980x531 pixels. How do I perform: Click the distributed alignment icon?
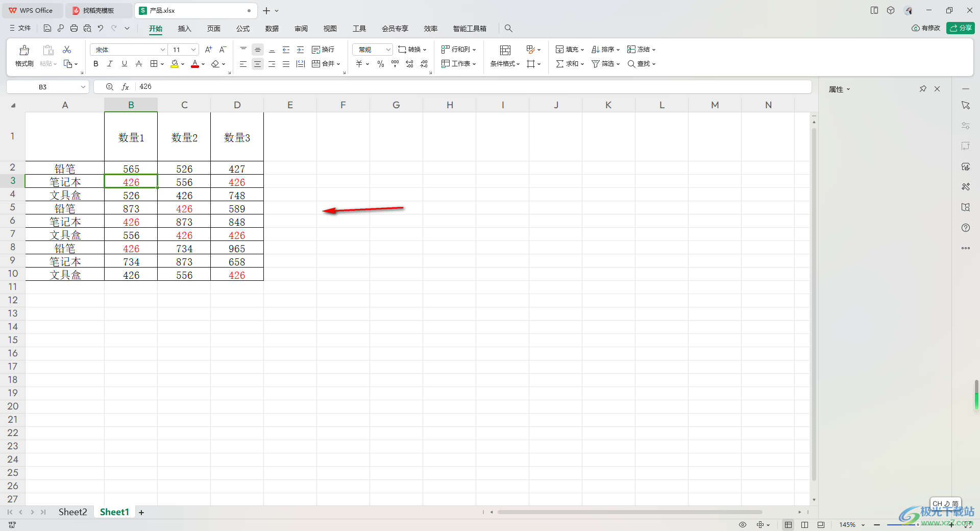coord(301,64)
